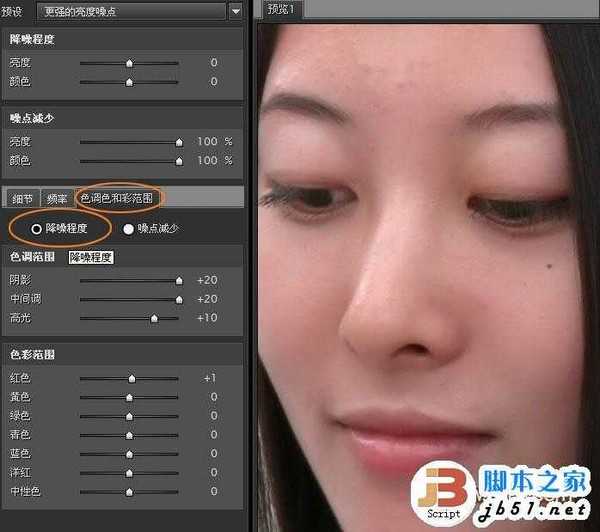
Task: Switch to the 频率 tab
Action: 57,198
